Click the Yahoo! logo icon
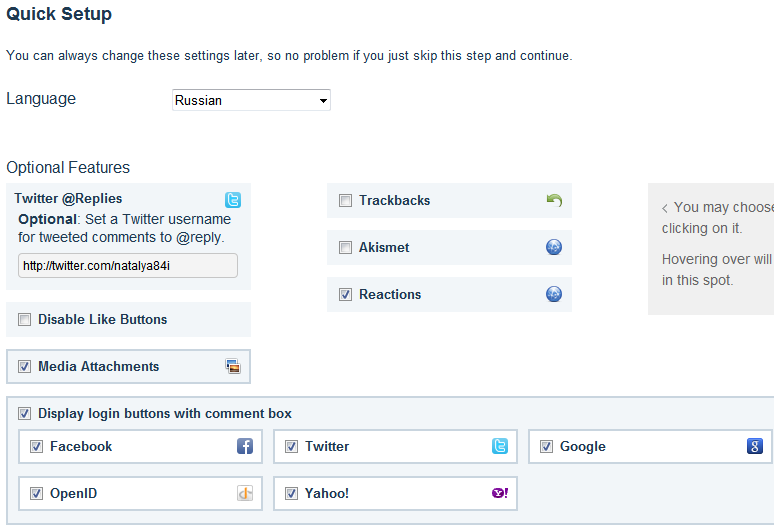This screenshot has height=529, width=774. 500,493
